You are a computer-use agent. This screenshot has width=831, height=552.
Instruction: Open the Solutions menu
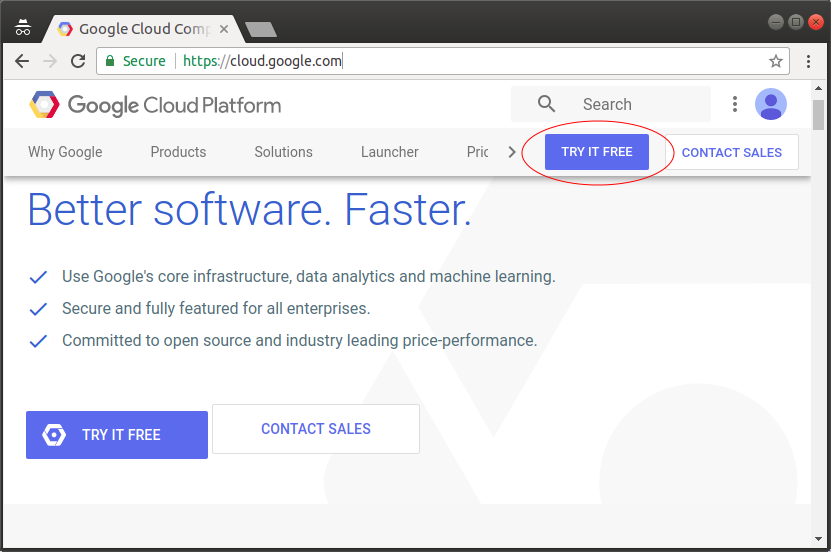[x=284, y=152]
